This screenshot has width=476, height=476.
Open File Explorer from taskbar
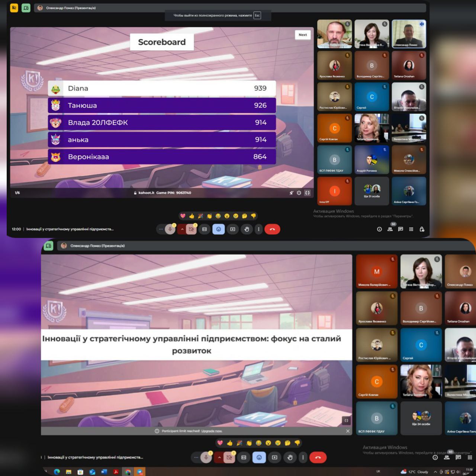pos(69,472)
